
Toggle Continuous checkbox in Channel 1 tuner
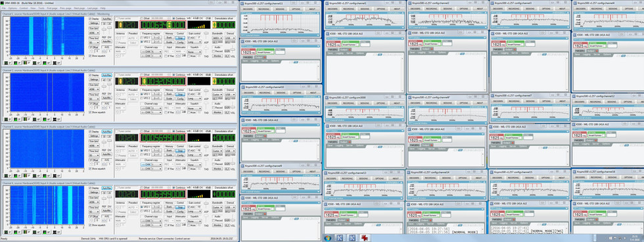[x=173, y=18]
